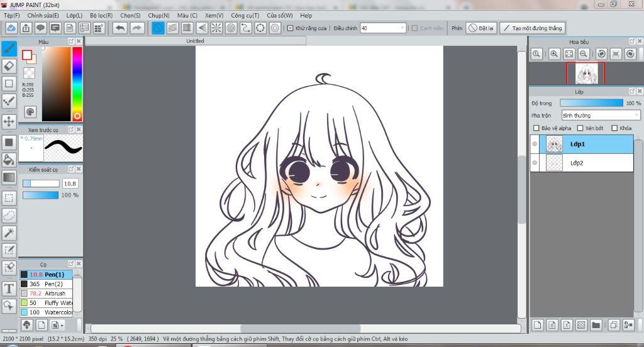Switch to the Untitled canvas tab

(195, 41)
